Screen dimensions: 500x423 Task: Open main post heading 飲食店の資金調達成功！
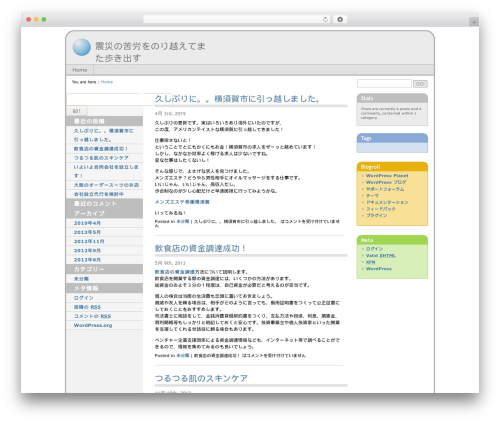pos(200,248)
